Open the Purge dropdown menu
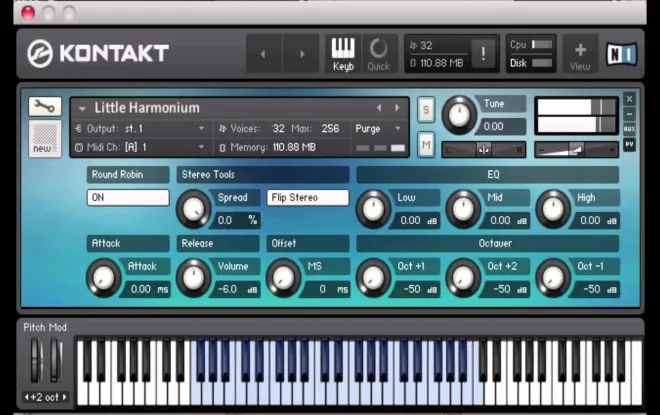The image size is (660, 415). pyautogui.click(x=378, y=129)
